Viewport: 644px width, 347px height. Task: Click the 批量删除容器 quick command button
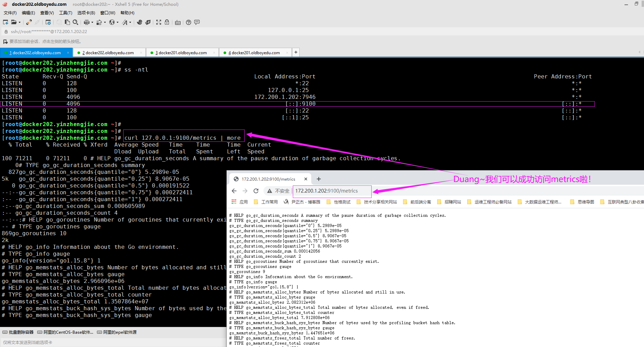(18, 332)
